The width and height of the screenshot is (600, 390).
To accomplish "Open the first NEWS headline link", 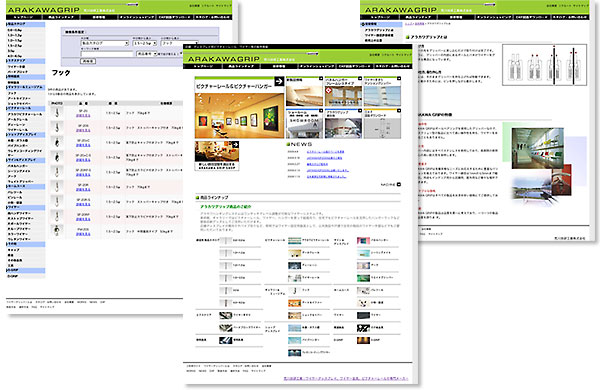I will pos(325,152).
